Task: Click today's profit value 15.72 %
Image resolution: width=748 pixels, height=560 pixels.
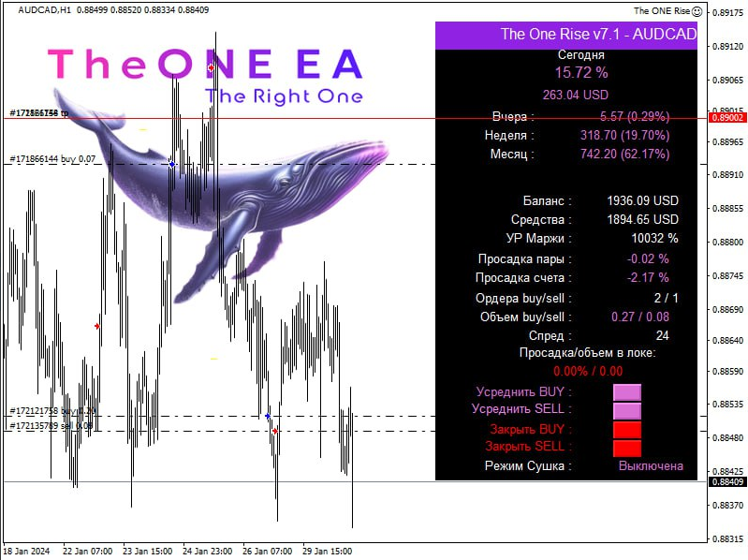Action: (581, 72)
